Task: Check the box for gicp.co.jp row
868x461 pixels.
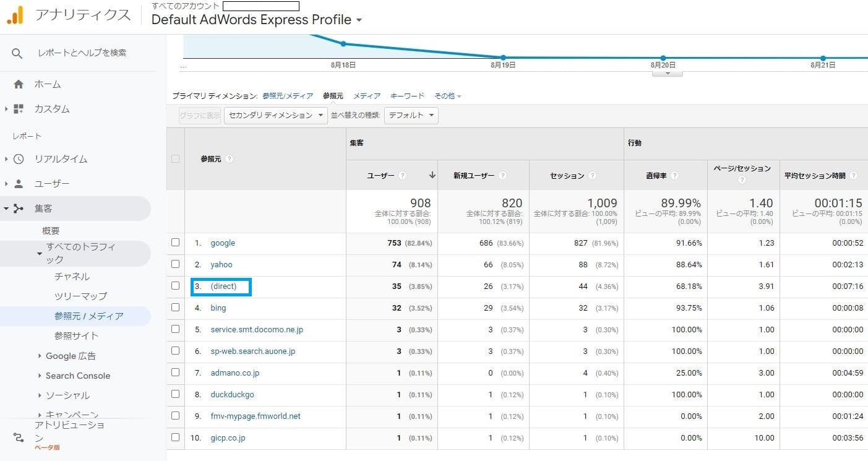Action: [x=176, y=437]
